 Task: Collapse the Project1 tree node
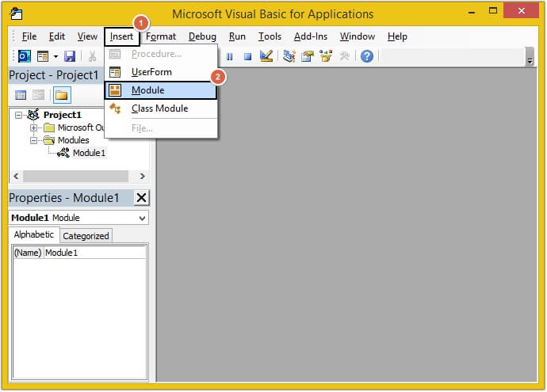click(18, 115)
